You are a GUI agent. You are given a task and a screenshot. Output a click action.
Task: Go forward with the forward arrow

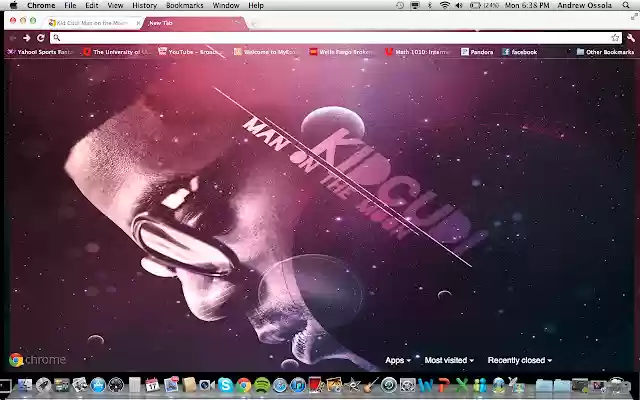[27, 38]
